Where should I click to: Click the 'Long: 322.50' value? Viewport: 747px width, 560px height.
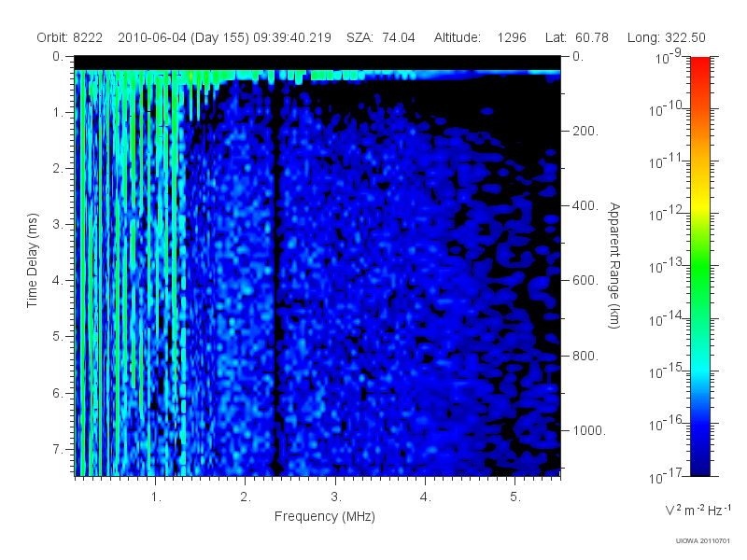(x=666, y=37)
